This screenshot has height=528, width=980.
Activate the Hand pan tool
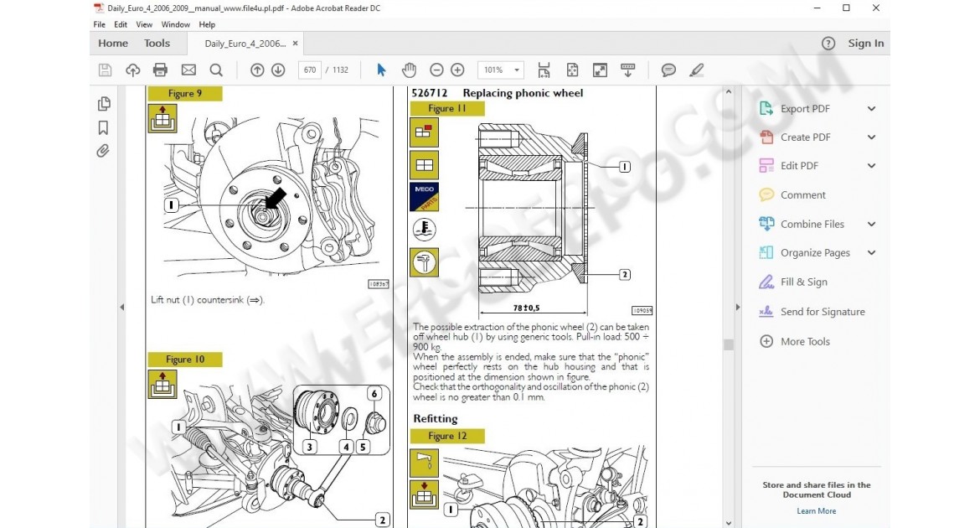click(x=409, y=70)
